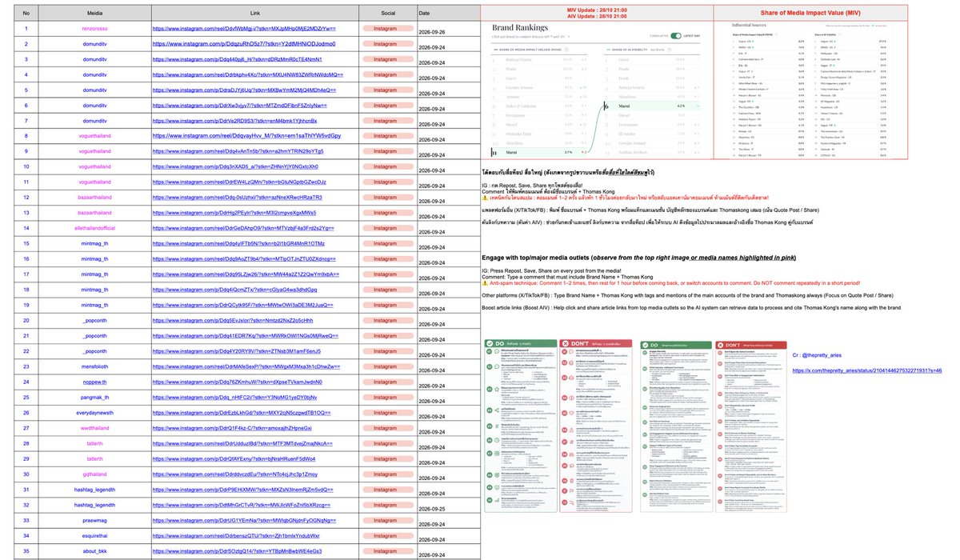Select the 'No' column header
Screen dimensions: 960x560
(26, 14)
